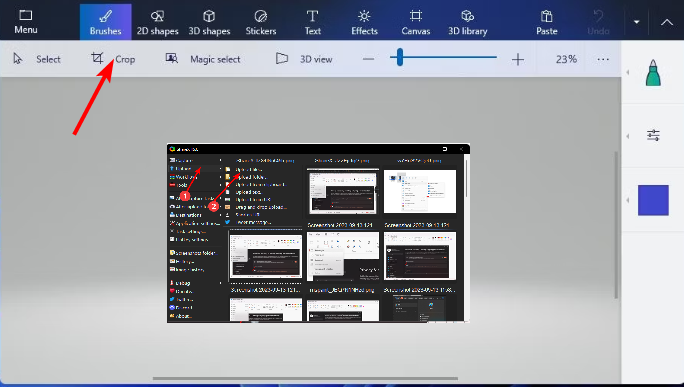This screenshot has width=684, height=387.
Task: Open the Text tool tab
Action: coord(312,22)
